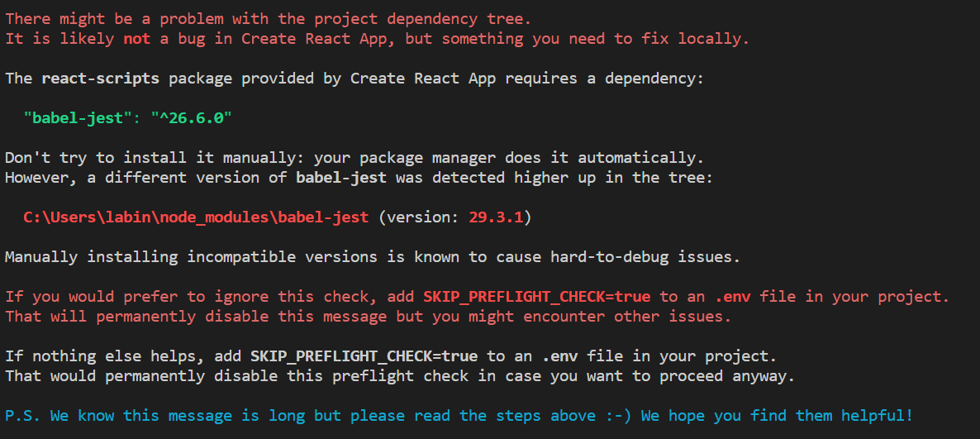
Task: Click white bold ".env" in "If nothing else helps" line
Action: pos(559,356)
